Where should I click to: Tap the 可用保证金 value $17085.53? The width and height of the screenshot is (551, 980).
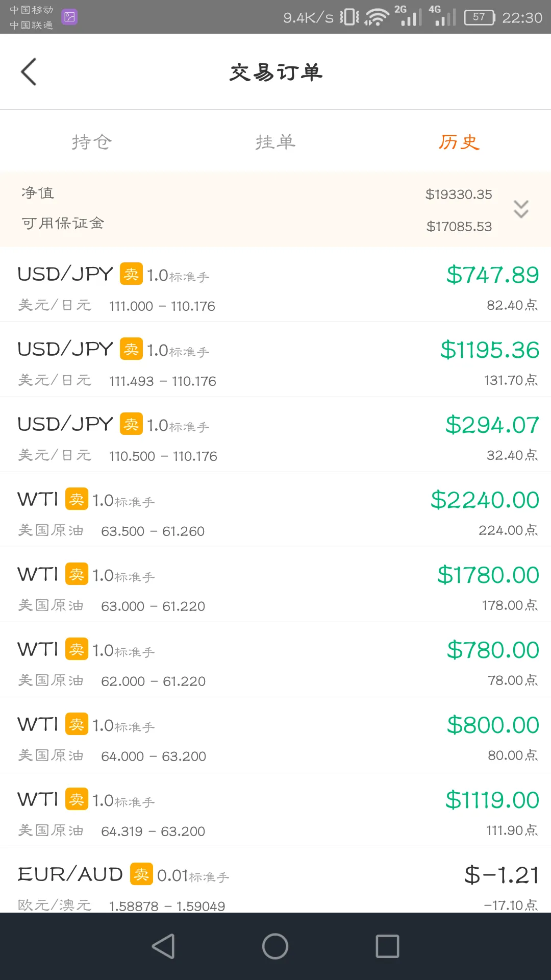click(459, 227)
